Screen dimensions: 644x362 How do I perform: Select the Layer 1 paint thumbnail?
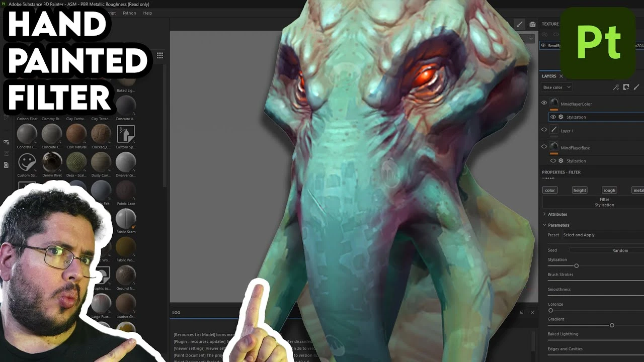(x=554, y=130)
